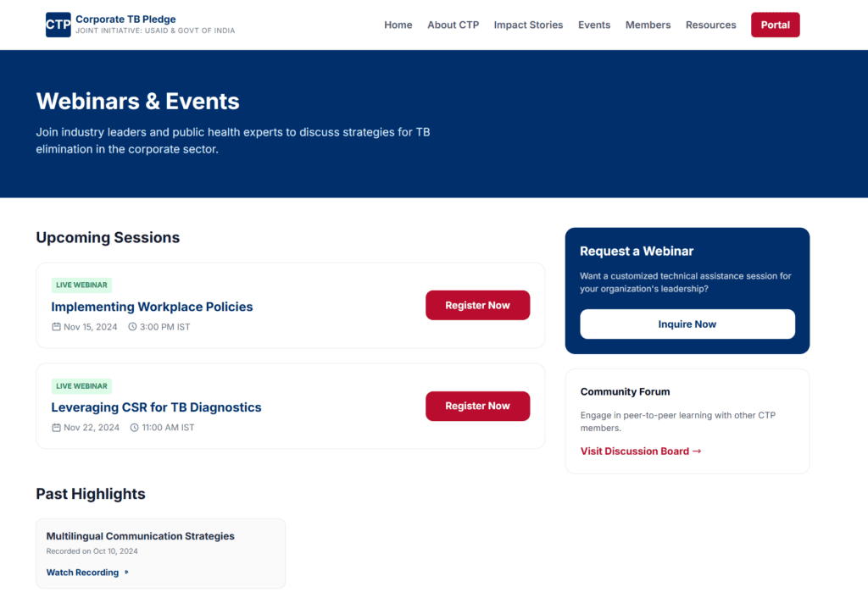Image resolution: width=868 pixels, height=609 pixels.
Task: Open the Resources page
Action: pos(710,25)
